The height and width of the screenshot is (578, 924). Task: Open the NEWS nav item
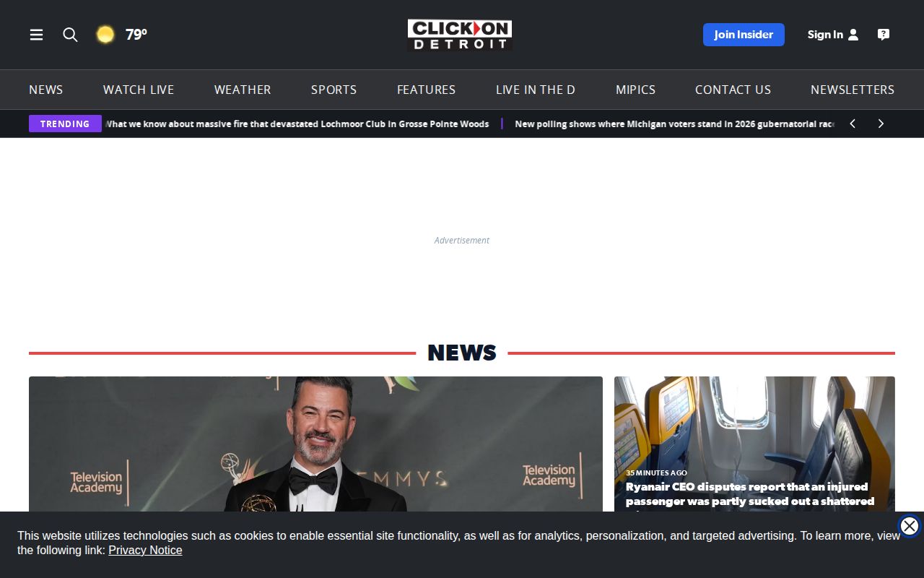[x=46, y=90]
